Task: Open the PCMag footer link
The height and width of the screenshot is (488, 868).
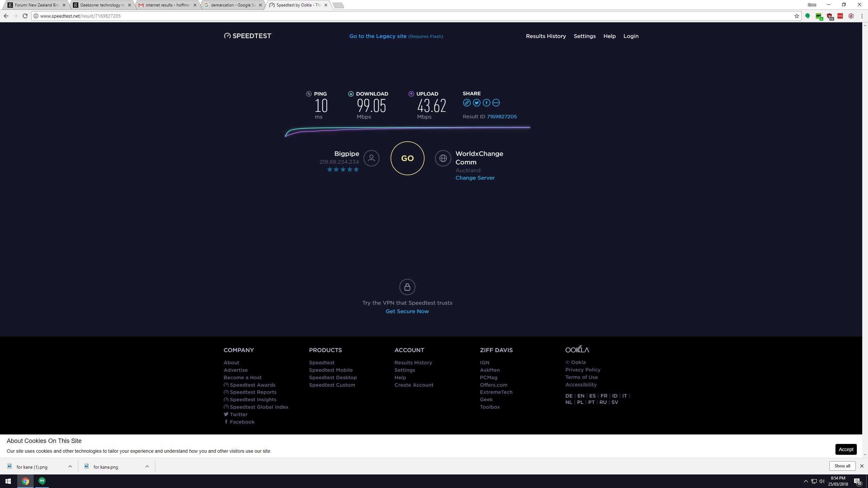Action: pos(489,378)
